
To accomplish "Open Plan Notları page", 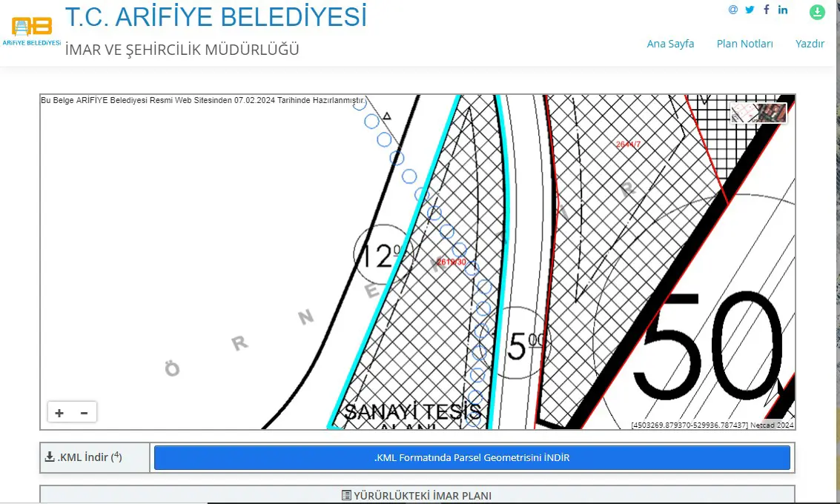I will (x=744, y=44).
